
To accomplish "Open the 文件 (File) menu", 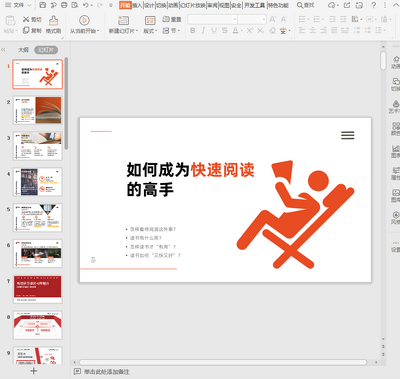I will (x=18, y=5).
